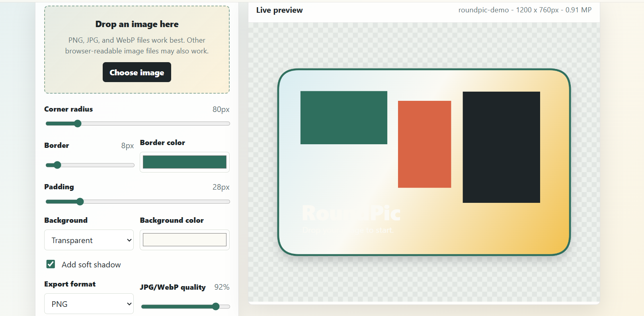This screenshot has height=316, width=644.
Task: Click the Corner radius slider track end
Action: [x=228, y=124]
